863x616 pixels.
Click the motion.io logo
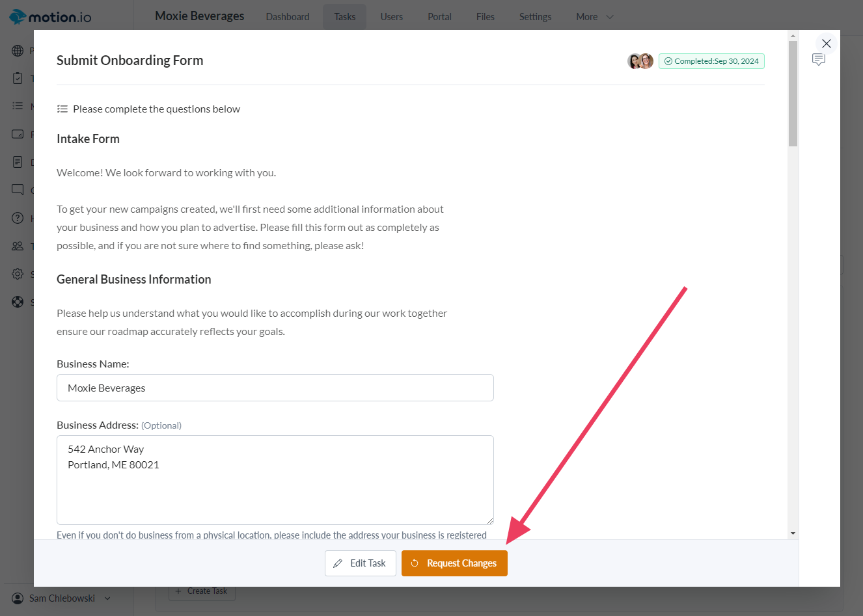point(51,17)
